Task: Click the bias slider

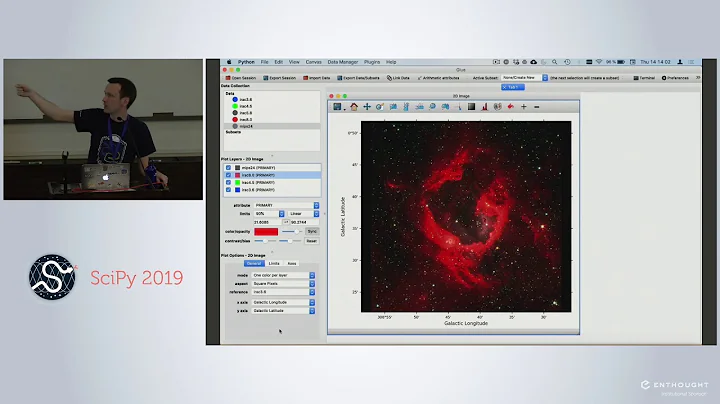Action: 290,241
